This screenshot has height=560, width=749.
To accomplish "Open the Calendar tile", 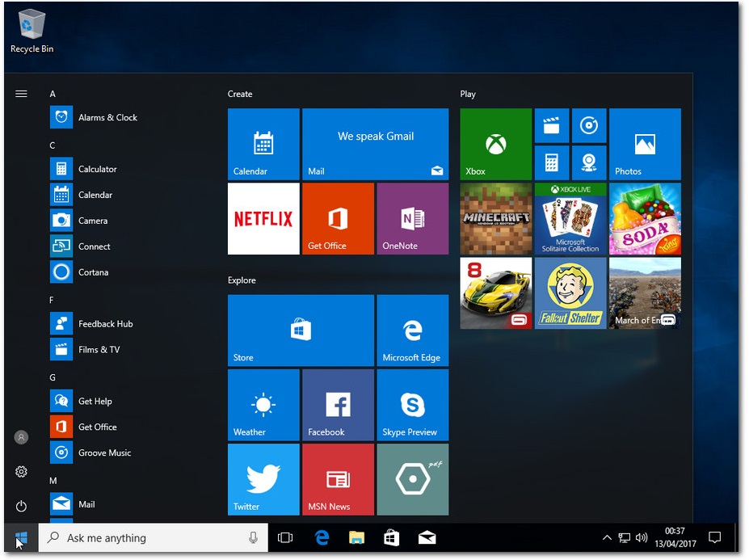I will point(263,145).
